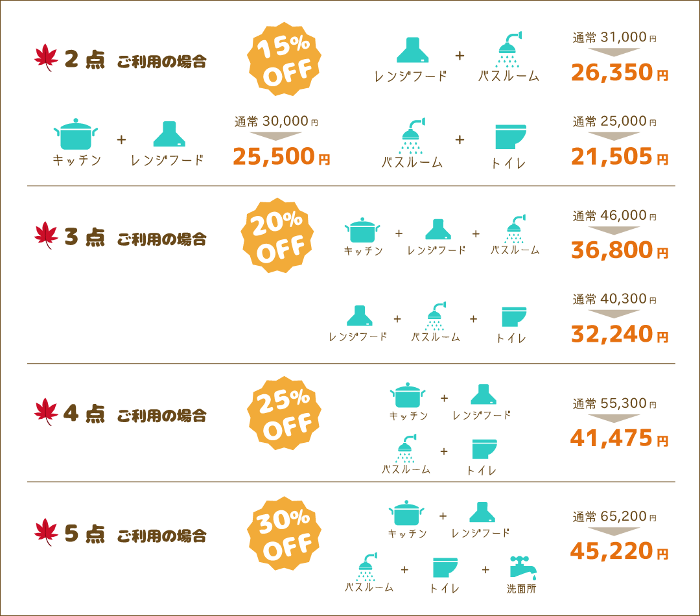Image resolution: width=700 pixels, height=616 pixels.
Task: Click the 26,350円 price
Action: tap(620, 73)
